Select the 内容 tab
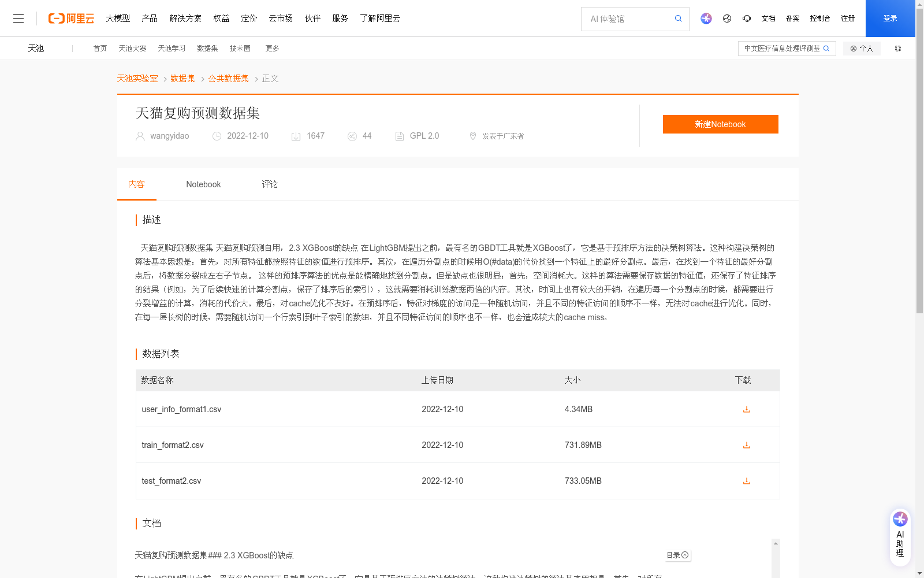924x578 pixels. (x=136, y=184)
